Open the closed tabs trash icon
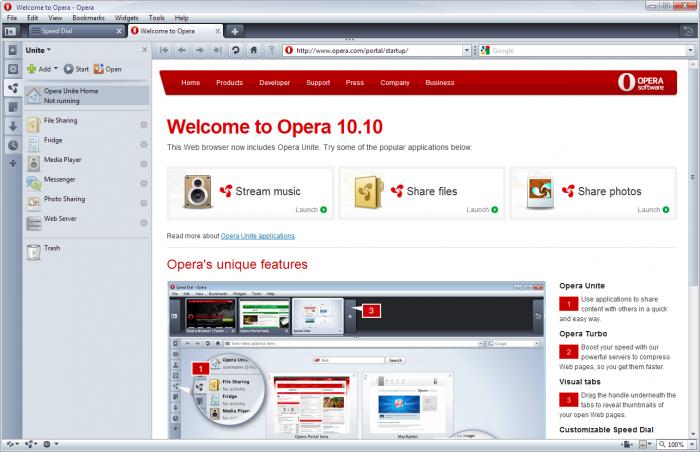The width and height of the screenshot is (700, 452). [688, 31]
